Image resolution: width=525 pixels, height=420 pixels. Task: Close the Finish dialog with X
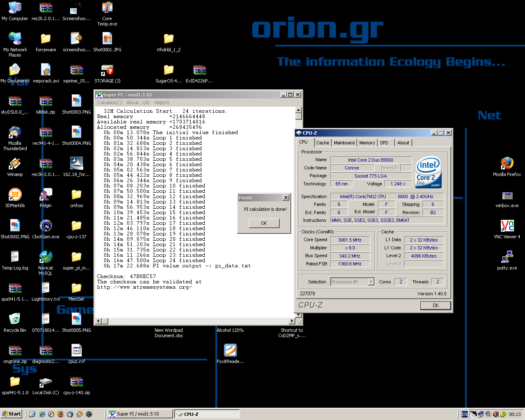(286, 198)
